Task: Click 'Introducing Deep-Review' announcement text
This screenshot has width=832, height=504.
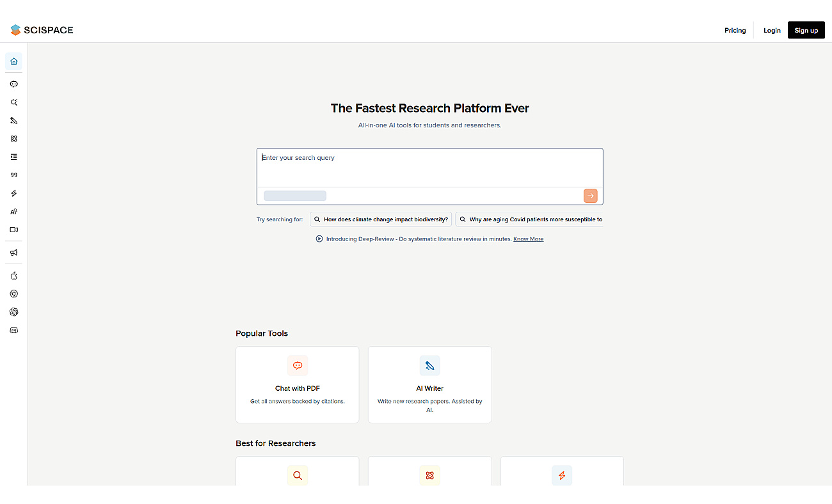Action: (x=419, y=239)
